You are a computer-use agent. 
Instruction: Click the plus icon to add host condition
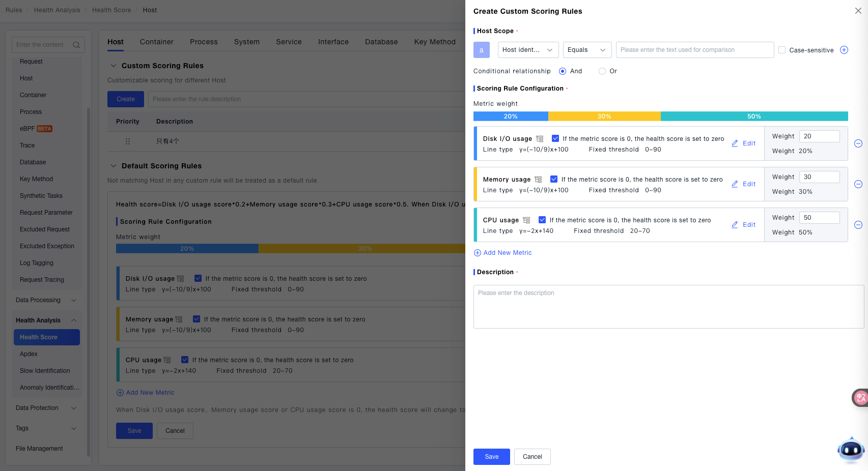click(x=844, y=50)
